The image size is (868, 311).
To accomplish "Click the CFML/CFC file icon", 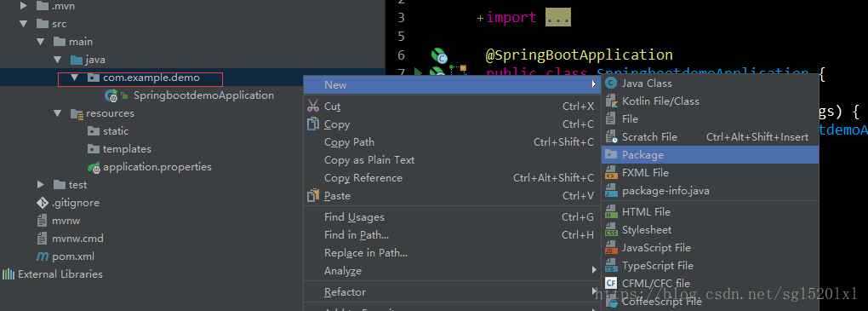I will point(611,283).
